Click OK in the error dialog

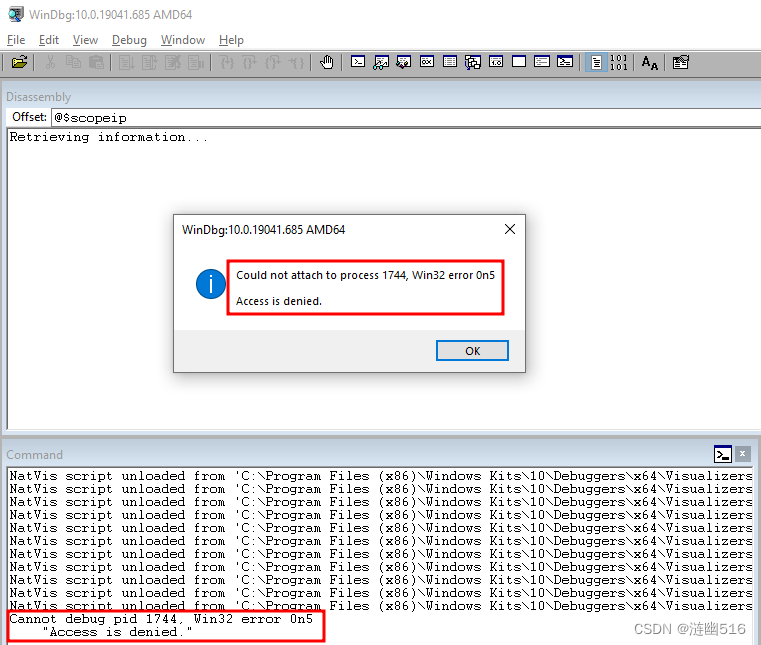click(472, 350)
